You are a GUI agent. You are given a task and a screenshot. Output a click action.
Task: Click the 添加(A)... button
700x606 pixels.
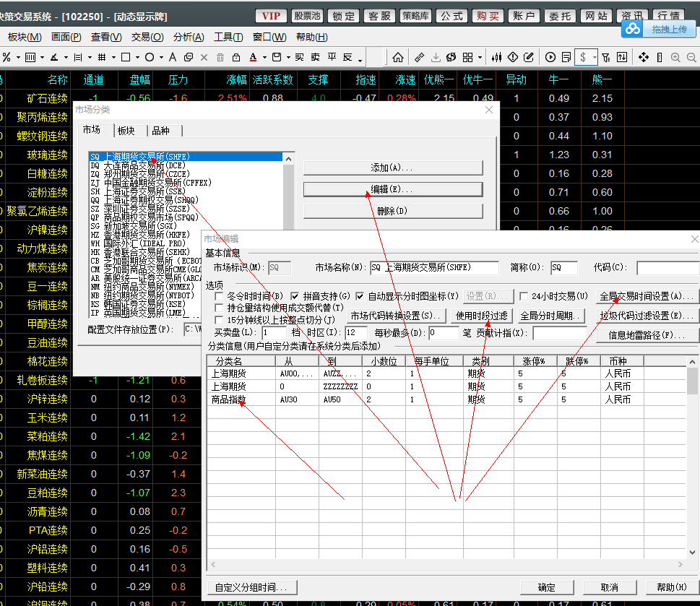[x=392, y=168]
